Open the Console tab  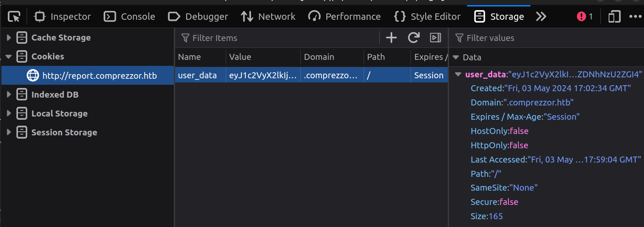click(130, 17)
